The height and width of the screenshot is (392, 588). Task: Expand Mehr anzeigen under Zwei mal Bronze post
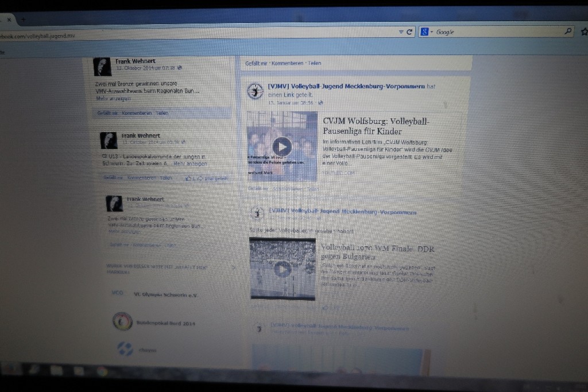pos(113,99)
